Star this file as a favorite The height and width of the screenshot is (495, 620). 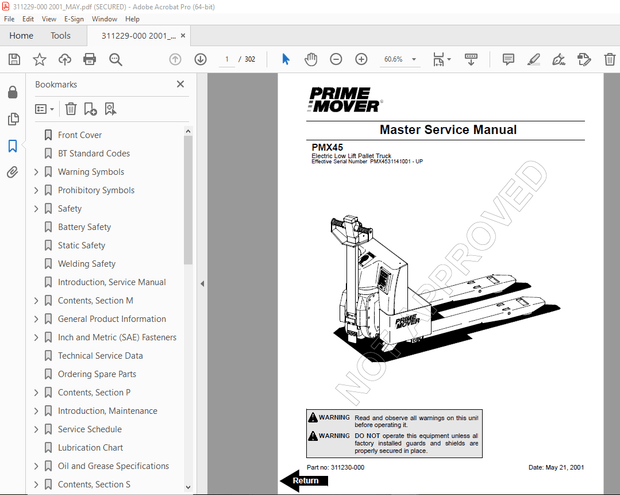pyautogui.click(x=39, y=59)
